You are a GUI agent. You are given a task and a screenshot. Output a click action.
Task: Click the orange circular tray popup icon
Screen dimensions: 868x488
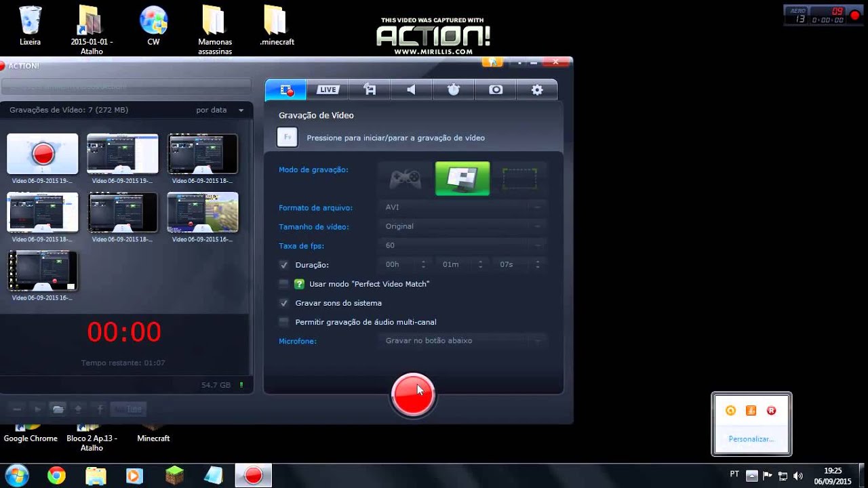[x=730, y=410]
